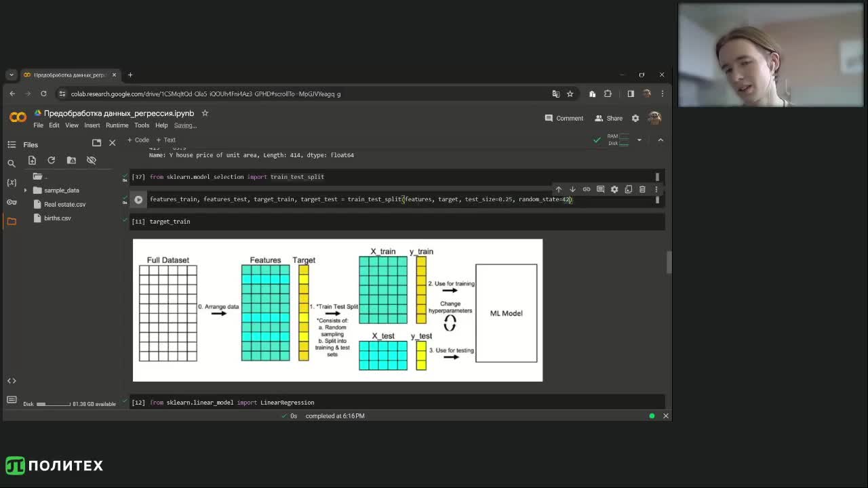Collapse the Colab header with chevron

(660, 140)
